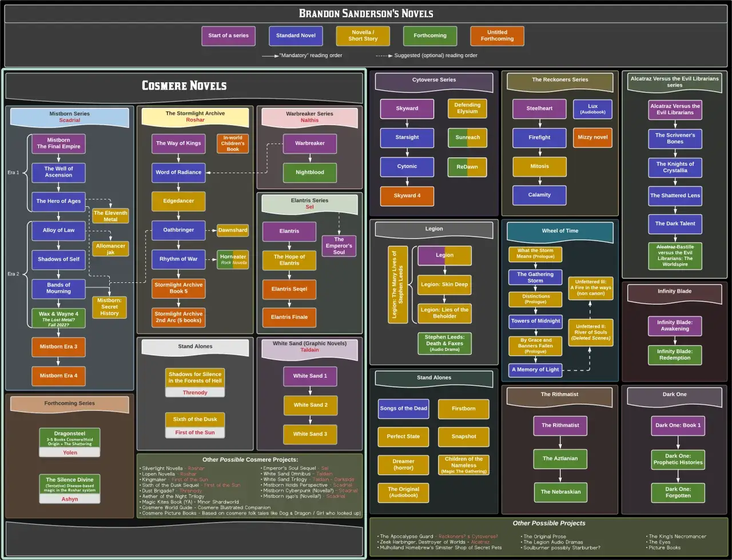Select the "Sunreach" box
The width and height of the screenshot is (732, 560).
[x=468, y=137]
